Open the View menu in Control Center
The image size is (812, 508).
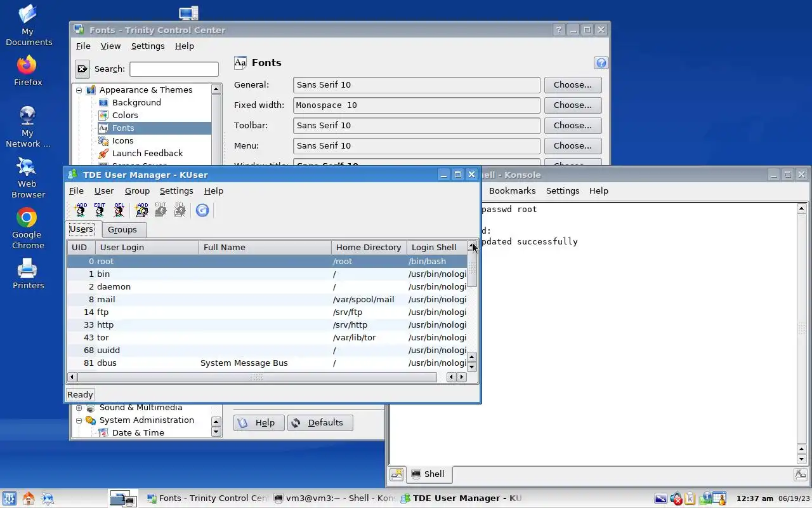[x=110, y=46]
